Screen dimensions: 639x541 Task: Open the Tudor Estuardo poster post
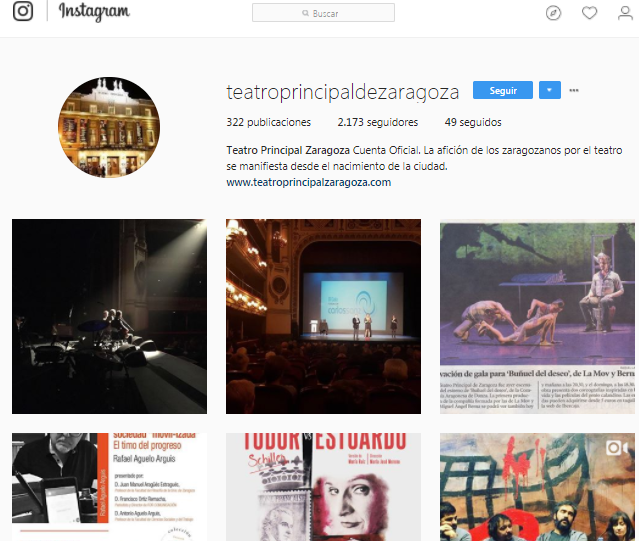pyautogui.click(x=323, y=487)
